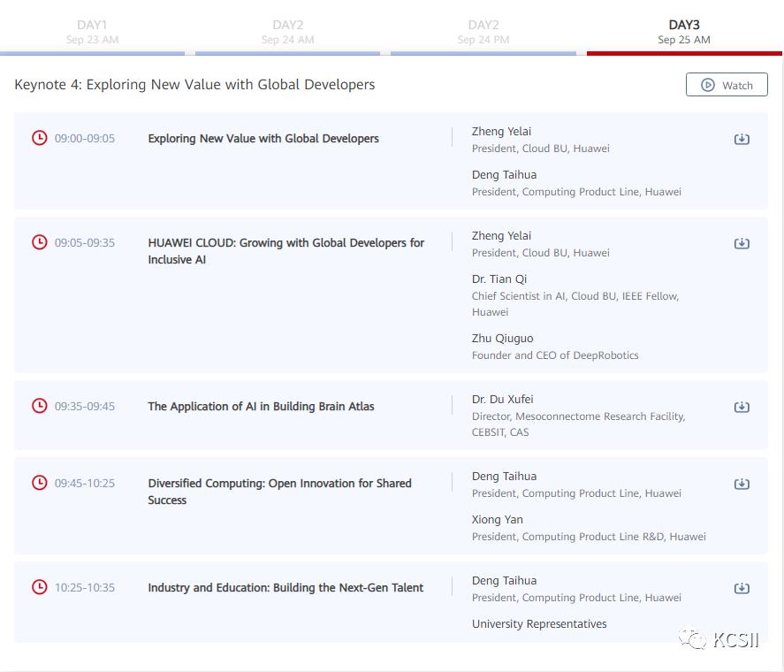The height and width of the screenshot is (672, 784).
Task: Click the 'HUAWEI CLOUD: Growing with Global Developers' title
Action: pos(286,251)
